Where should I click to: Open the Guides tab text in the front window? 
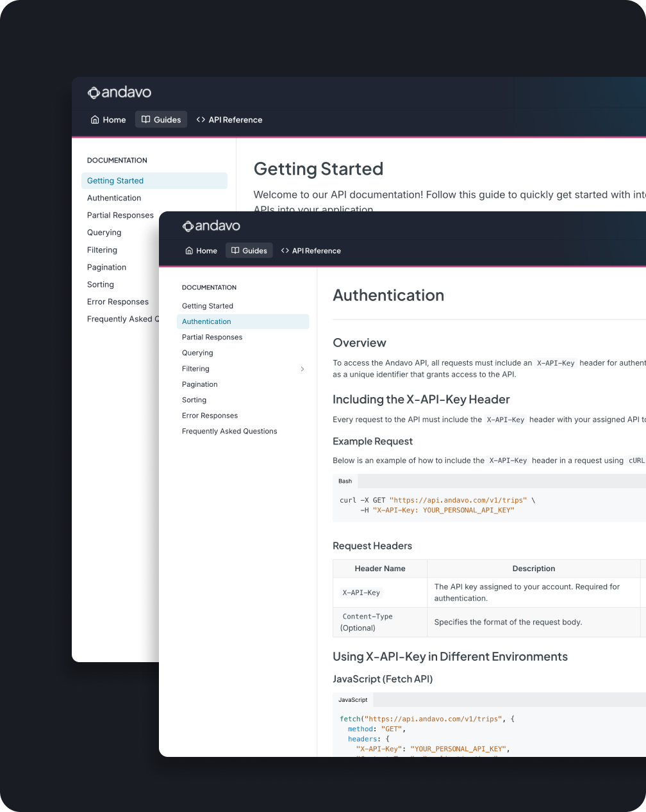point(254,251)
